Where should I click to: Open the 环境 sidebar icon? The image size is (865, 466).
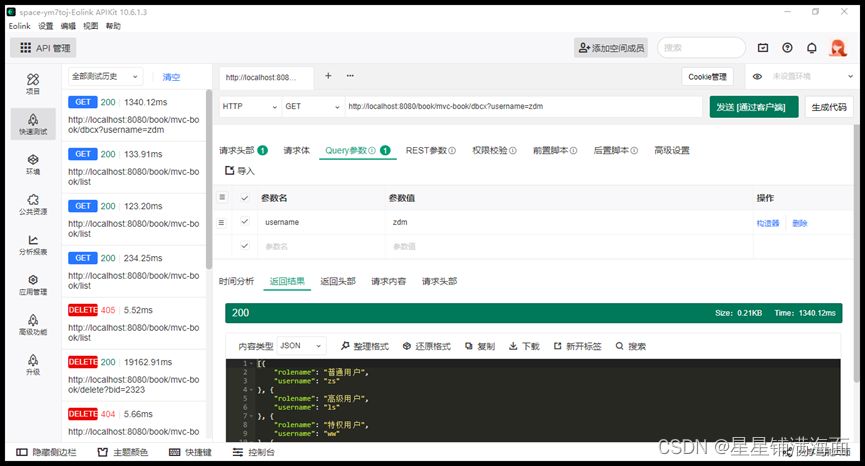coord(33,164)
